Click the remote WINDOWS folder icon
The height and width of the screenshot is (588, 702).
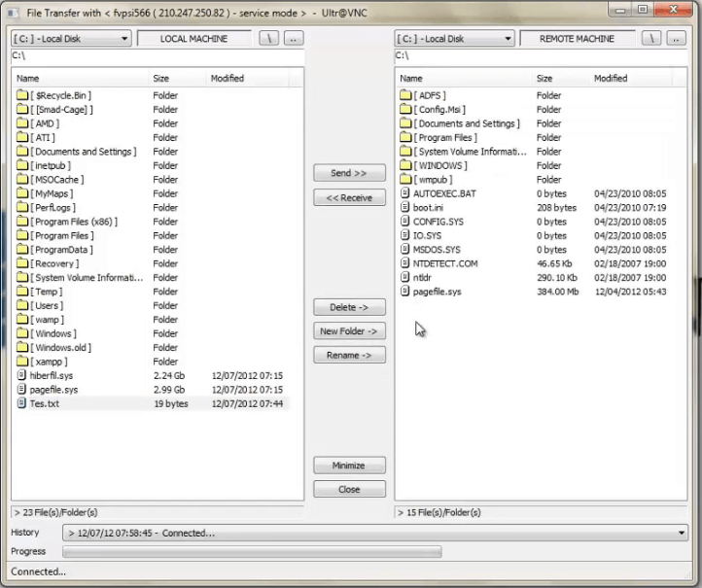[405, 165]
